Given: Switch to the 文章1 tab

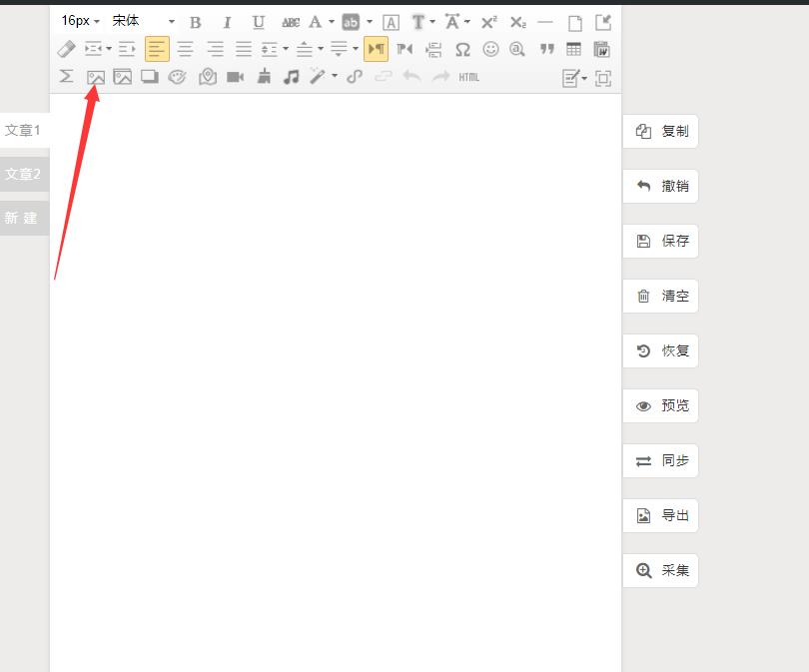Looking at the screenshot, I should click(25, 131).
